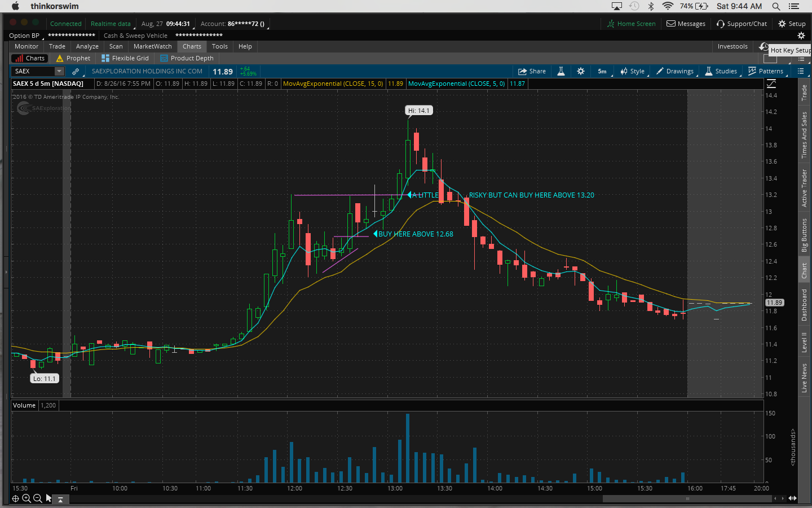Open the Account selector dropdown

pos(235,24)
